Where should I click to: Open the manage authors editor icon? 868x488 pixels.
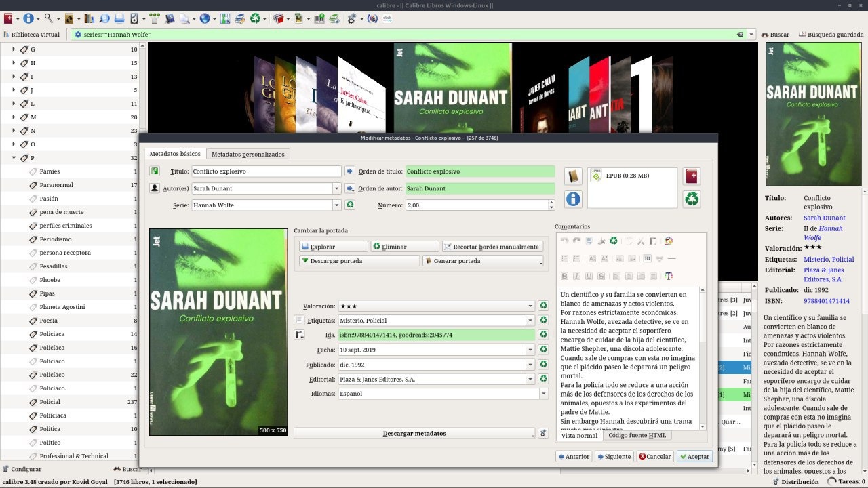[155, 188]
